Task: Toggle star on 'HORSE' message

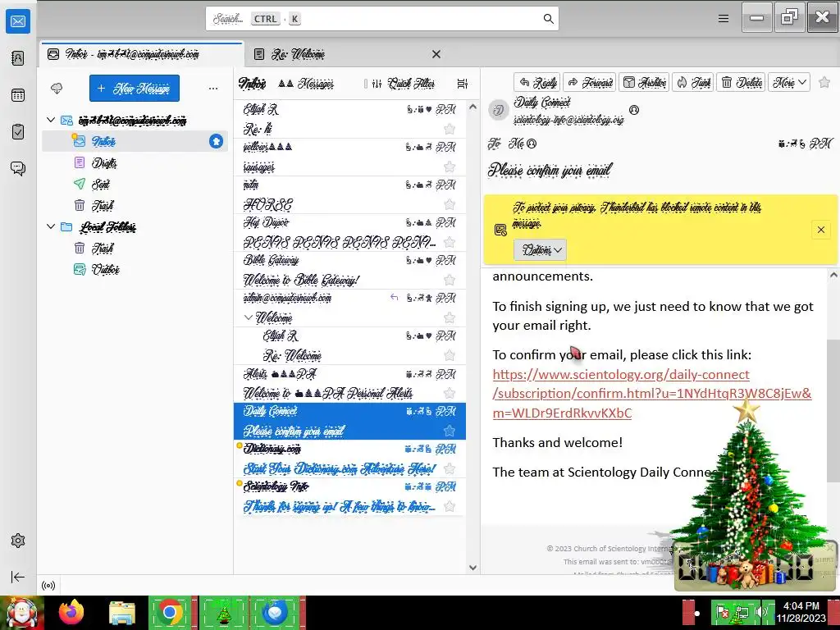Action: pyautogui.click(x=450, y=204)
